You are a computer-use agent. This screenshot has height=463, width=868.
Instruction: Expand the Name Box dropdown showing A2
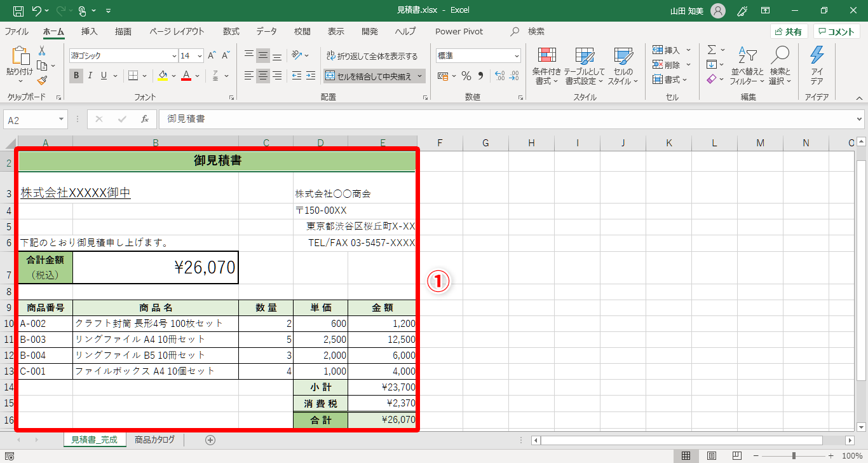[62, 119]
